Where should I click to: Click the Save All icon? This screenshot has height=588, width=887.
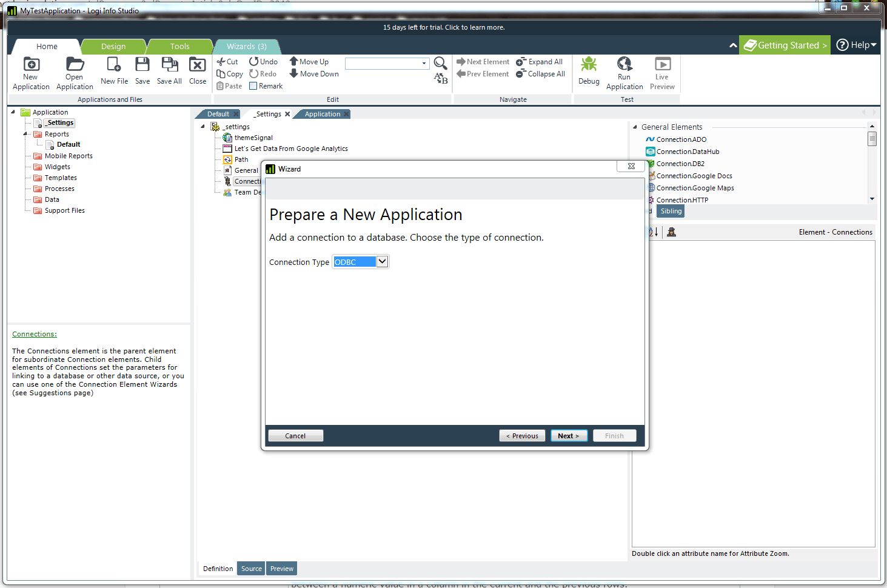click(169, 64)
